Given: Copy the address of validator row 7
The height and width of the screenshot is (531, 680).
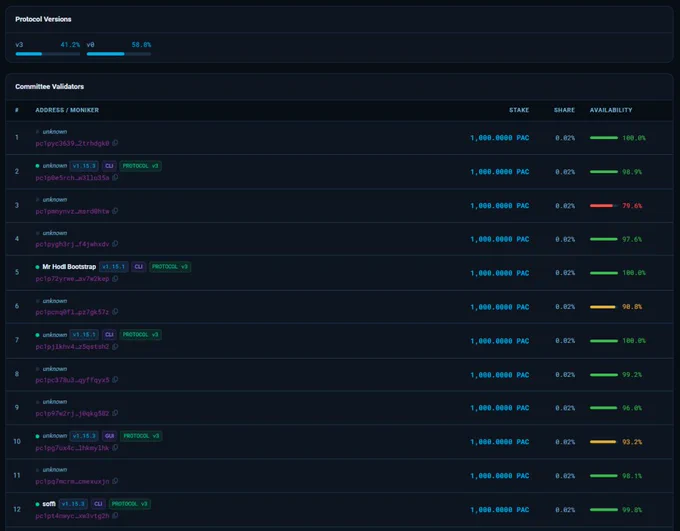Looking at the screenshot, I should 115,346.
